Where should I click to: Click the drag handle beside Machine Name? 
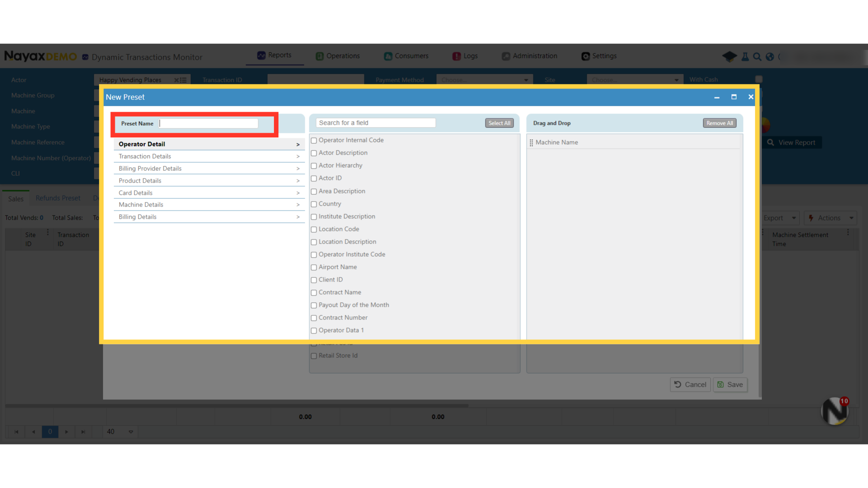tap(531, 142)
